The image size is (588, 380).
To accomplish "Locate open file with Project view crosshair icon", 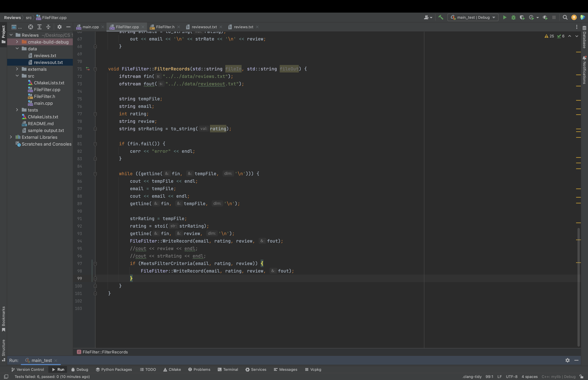I will pos(30,27).
